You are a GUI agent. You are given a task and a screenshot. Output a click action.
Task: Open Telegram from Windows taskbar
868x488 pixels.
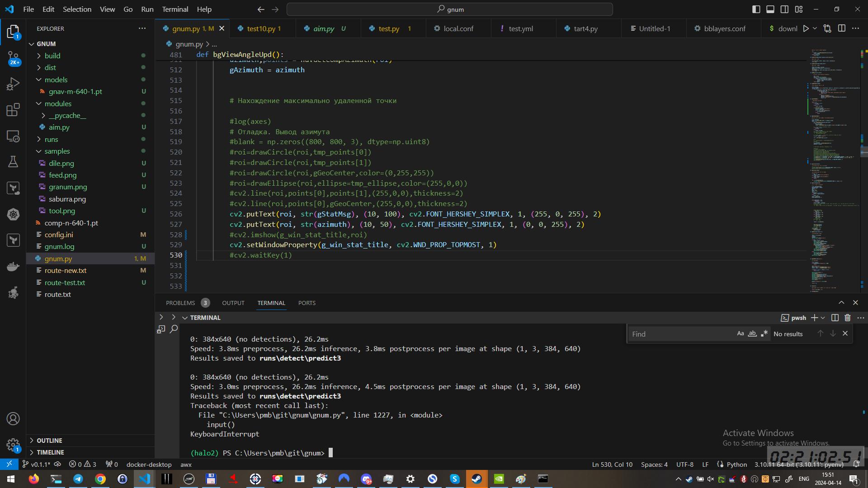point(78,479)
